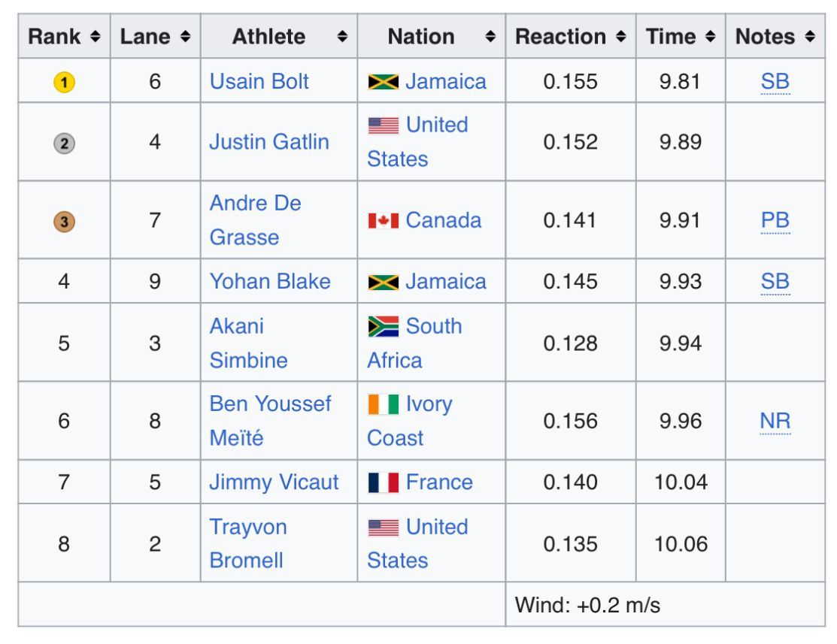Viewport: 837px width, 644px height.
Task: Click the South Africa flag icon
Action: [383, 328]
